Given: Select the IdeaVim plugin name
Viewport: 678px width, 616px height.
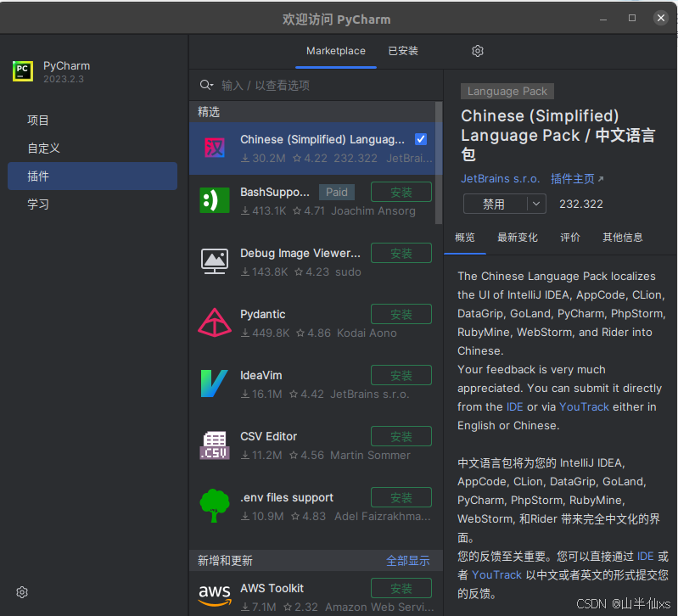Looking at the screenshot, I should pos(261,375).
